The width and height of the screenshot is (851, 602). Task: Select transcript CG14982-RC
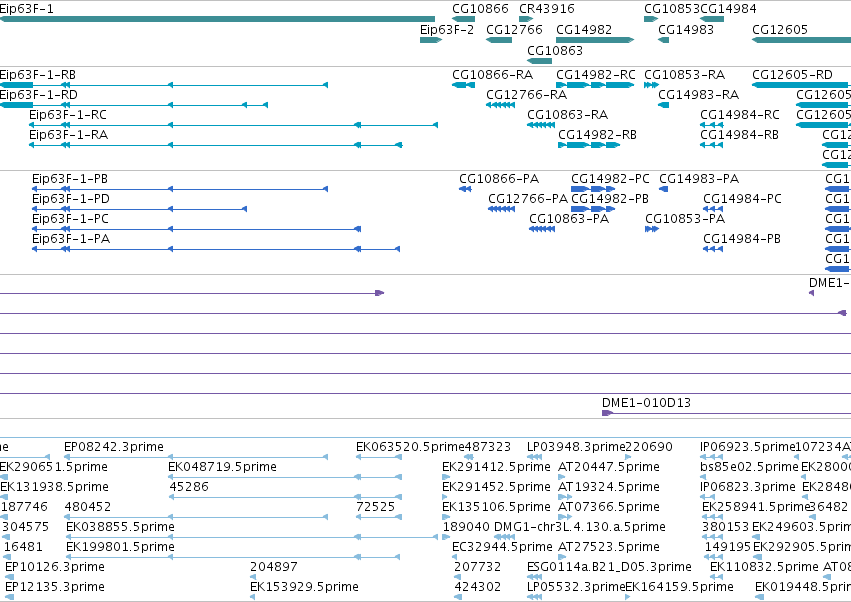(595, 75)
